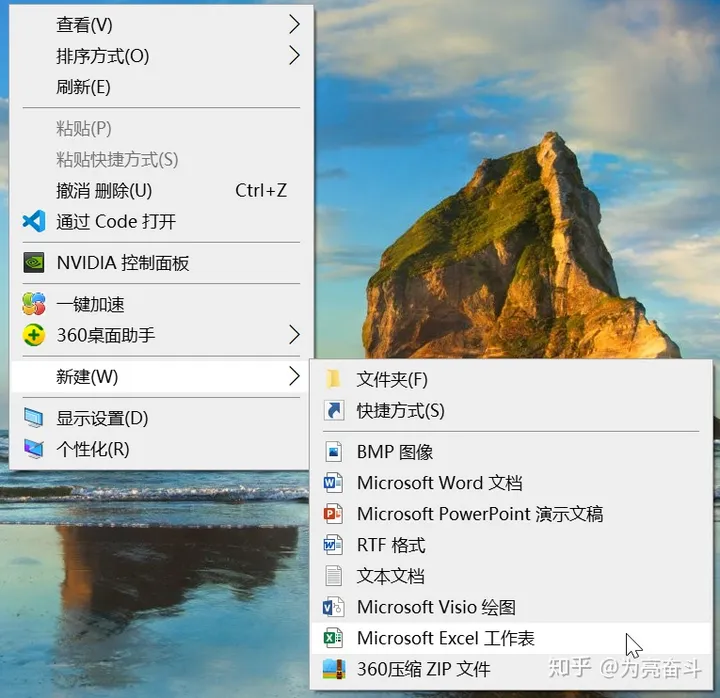The image size is (720, 698).
Task: Click the Excel worksheet icon
Action: pyautogui.click(x=333, y=638)
